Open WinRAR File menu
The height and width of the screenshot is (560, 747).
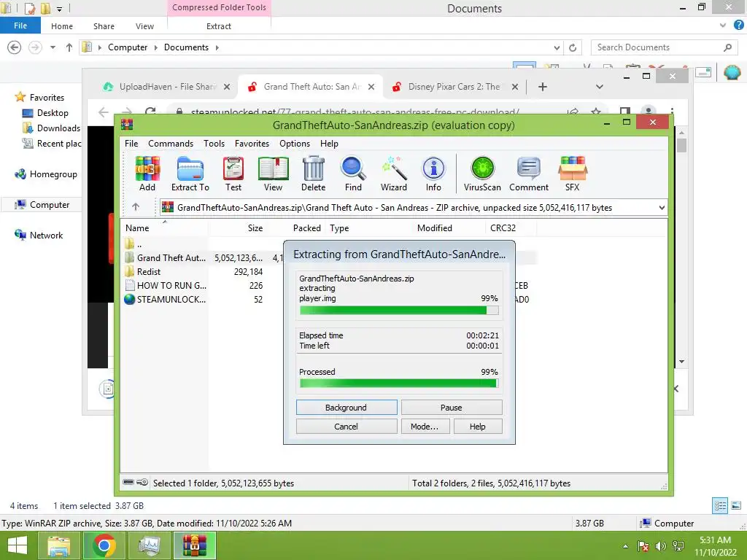pos(131,144)
